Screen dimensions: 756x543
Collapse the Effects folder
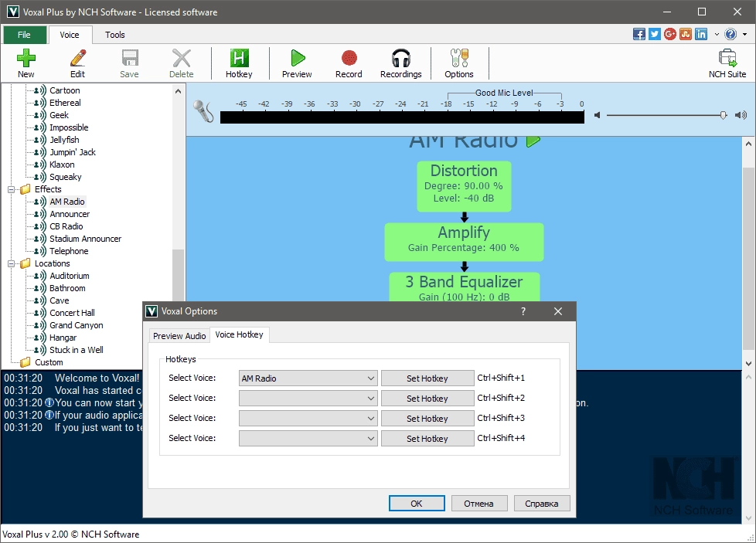click(11, 189)
